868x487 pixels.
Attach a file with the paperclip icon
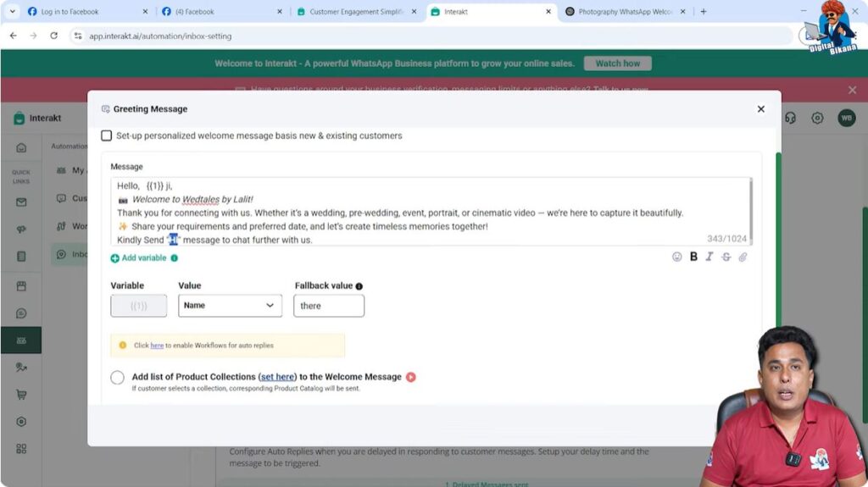743,257
